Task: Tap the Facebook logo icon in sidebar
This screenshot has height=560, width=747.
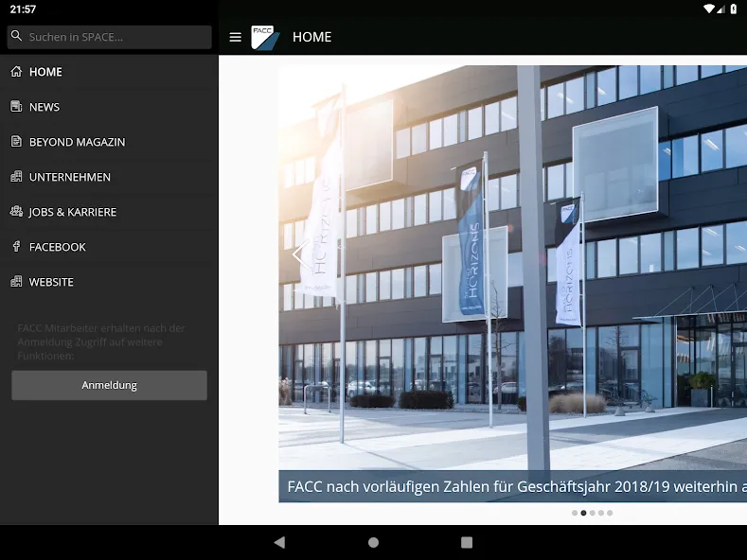Action: tap(16, 247)
